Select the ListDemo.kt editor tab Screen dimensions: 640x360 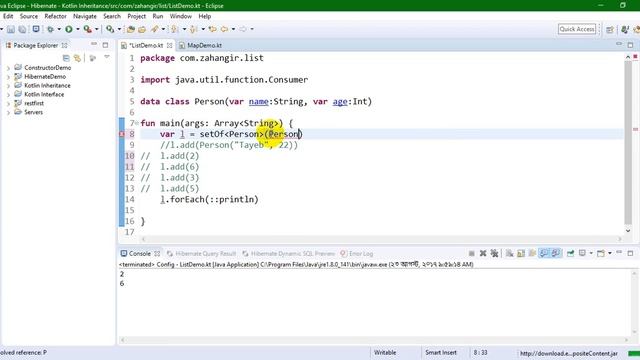coord(146,45)
